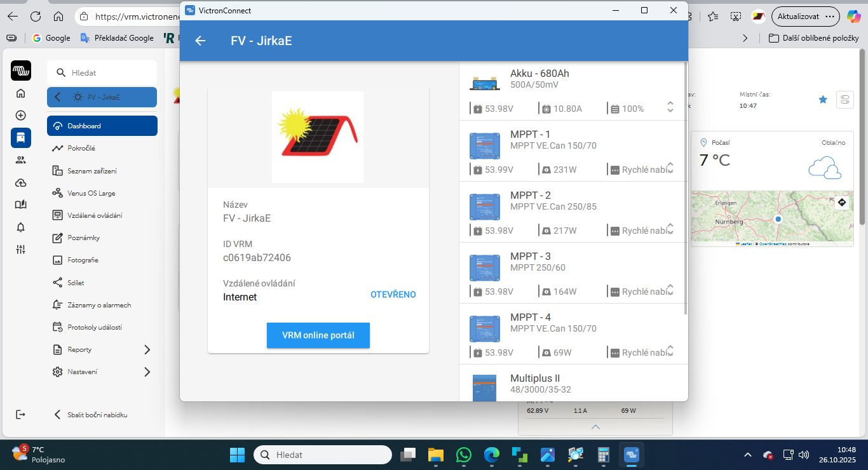Open the users group icon in the VRM rail
Screen dimensions: 868x470
coord(21,160)
